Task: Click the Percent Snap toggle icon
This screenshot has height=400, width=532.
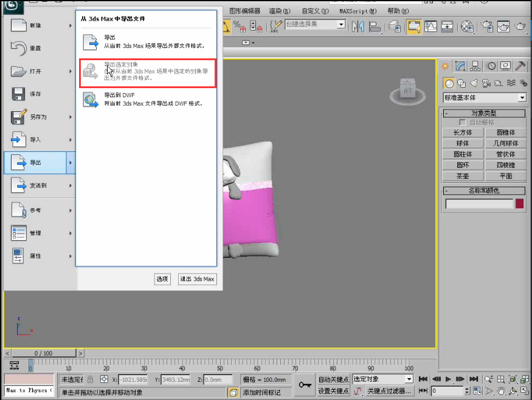Action: tap(240, 27)
